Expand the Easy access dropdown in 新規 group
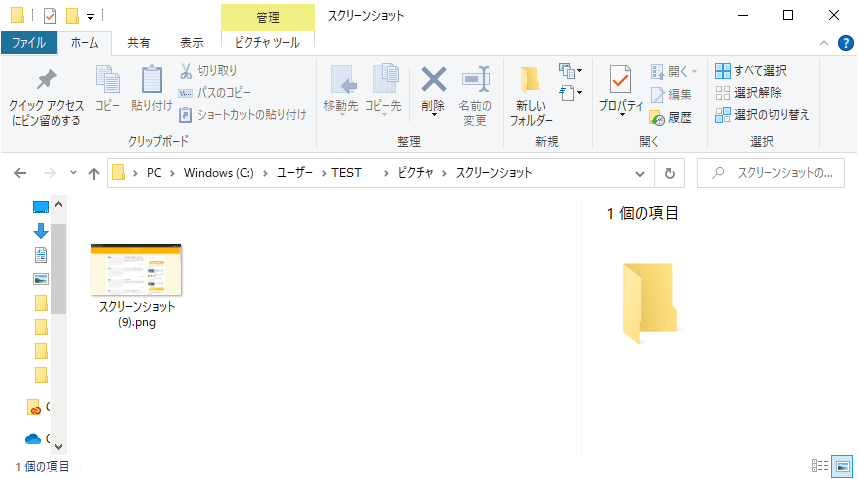The width and height of the screenshot is (858, 479). pos(570,93)
